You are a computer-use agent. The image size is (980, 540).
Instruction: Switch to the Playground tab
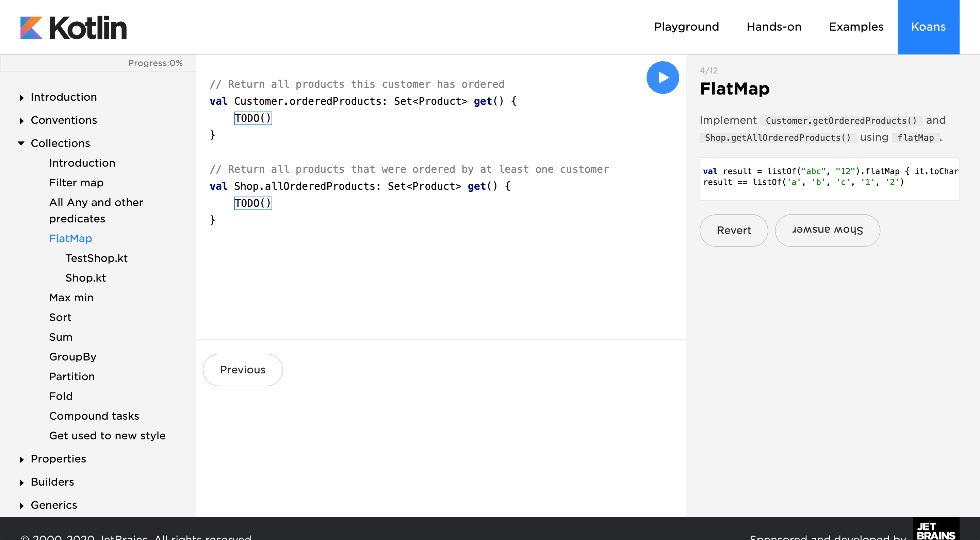(x=686, y=27)
